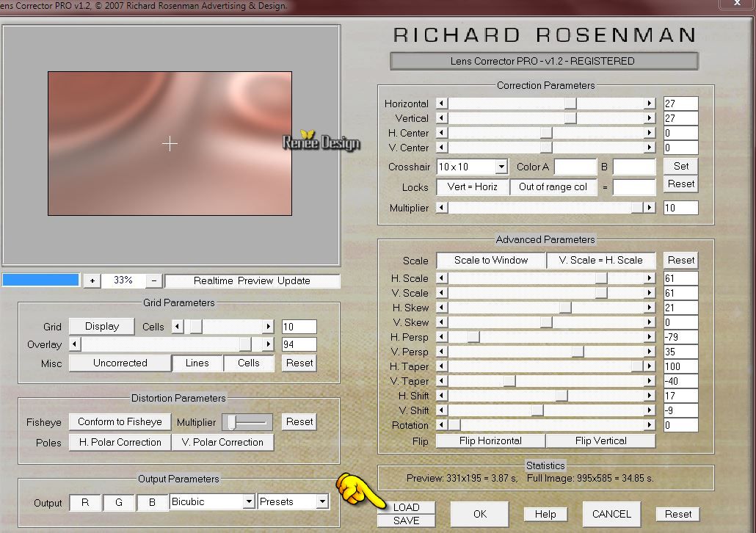Click the right arrow of the V. Persp slider

[650, 352]
